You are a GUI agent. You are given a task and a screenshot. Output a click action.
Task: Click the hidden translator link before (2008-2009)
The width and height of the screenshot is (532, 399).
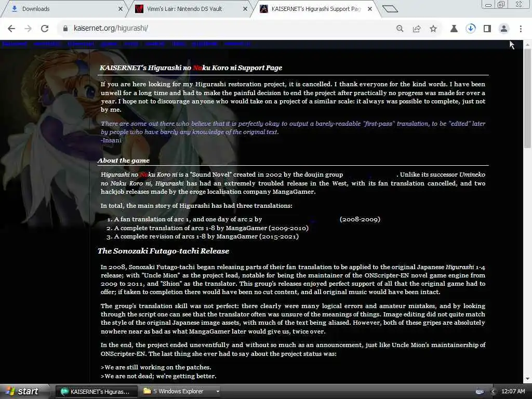(x=301, y=220)
